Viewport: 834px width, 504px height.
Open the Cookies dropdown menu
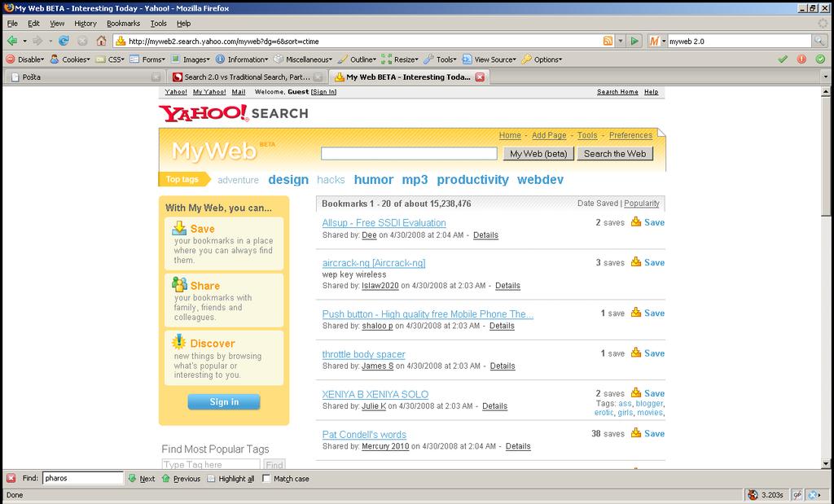[70, 59]
